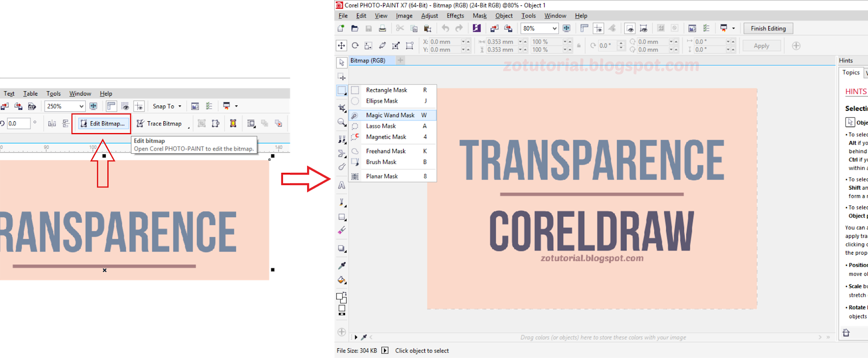
Task: Select Scale mode icon in property bar
Action: click(368, 46)
